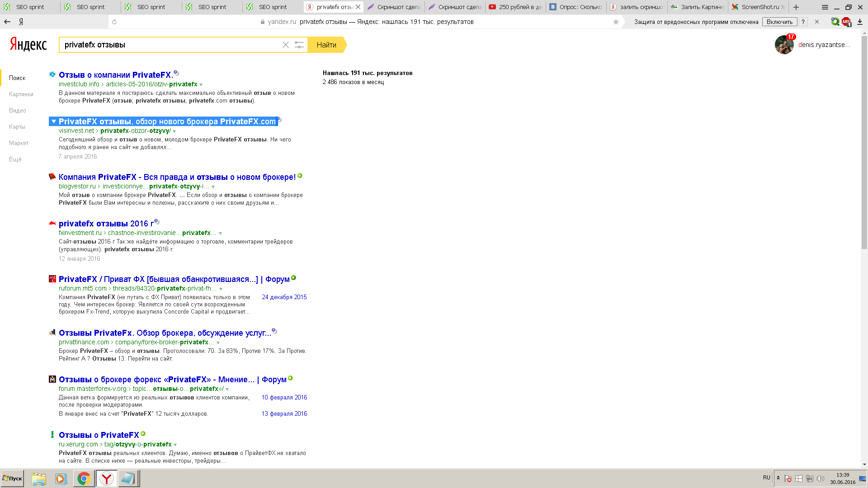The height and width of the screenshot is (488, 868).
Task: Open the media player taskbar icon
Action: [61, 479]
